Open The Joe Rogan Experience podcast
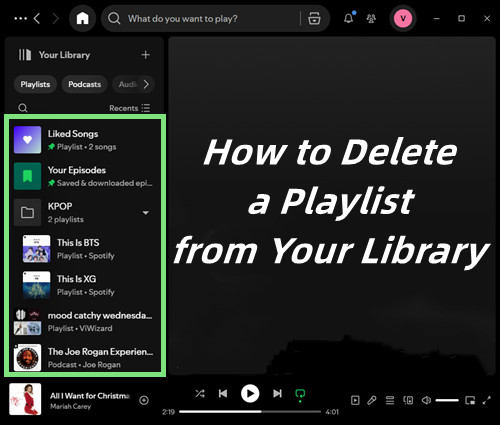Viewport: 500px width, 425px height. tap(83, 358)
